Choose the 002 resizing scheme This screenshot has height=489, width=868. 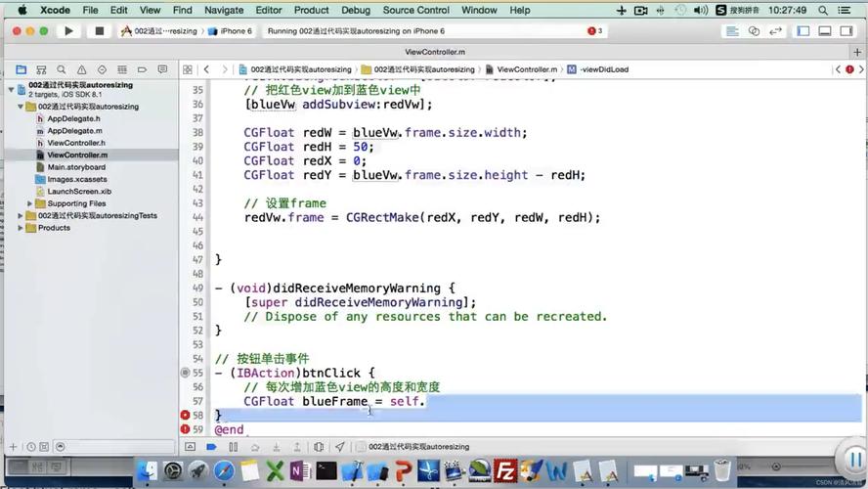(159, 31)
